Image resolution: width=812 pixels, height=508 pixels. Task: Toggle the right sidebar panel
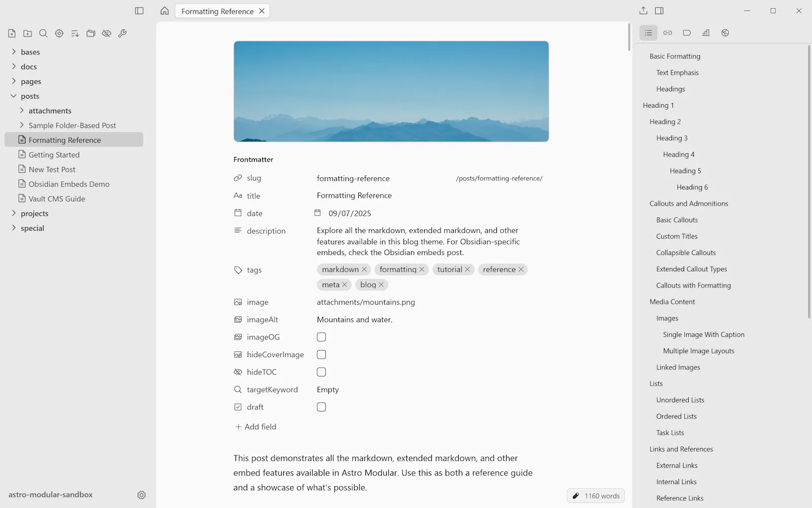659,11
